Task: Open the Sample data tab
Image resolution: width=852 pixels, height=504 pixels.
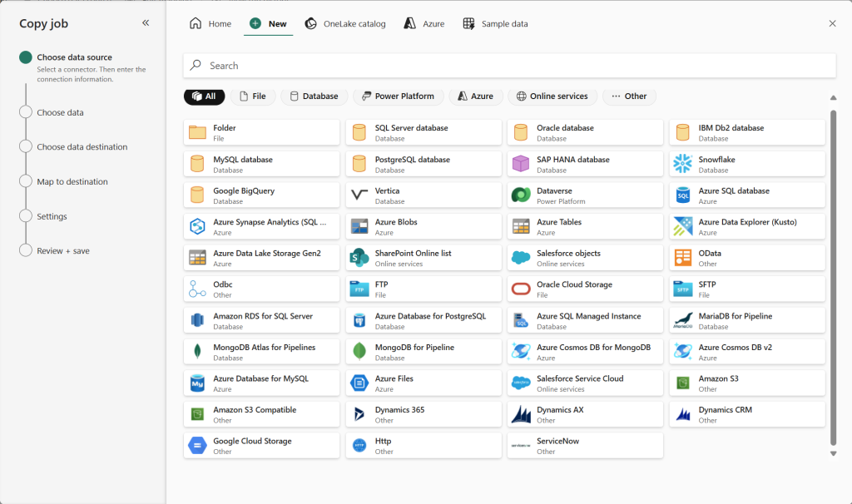Action: click(495, 24)
